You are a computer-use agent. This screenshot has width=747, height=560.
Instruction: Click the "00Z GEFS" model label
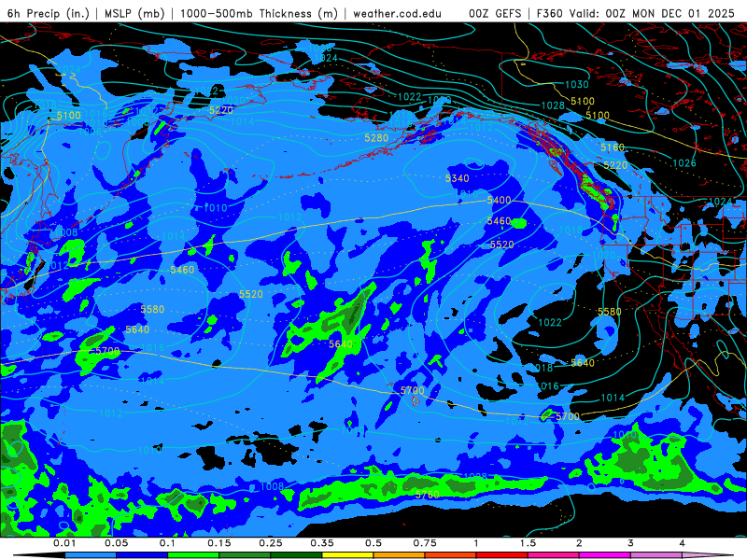495,13
